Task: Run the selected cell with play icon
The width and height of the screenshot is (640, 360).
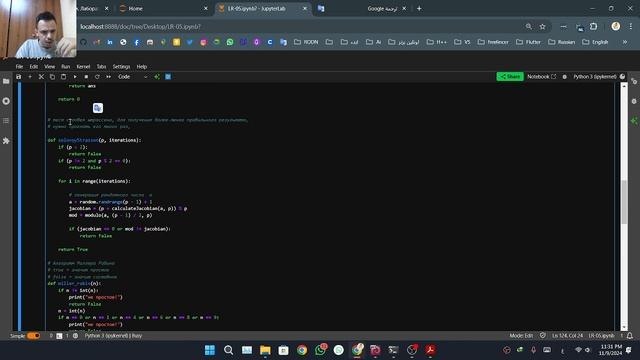Action: 75,77
